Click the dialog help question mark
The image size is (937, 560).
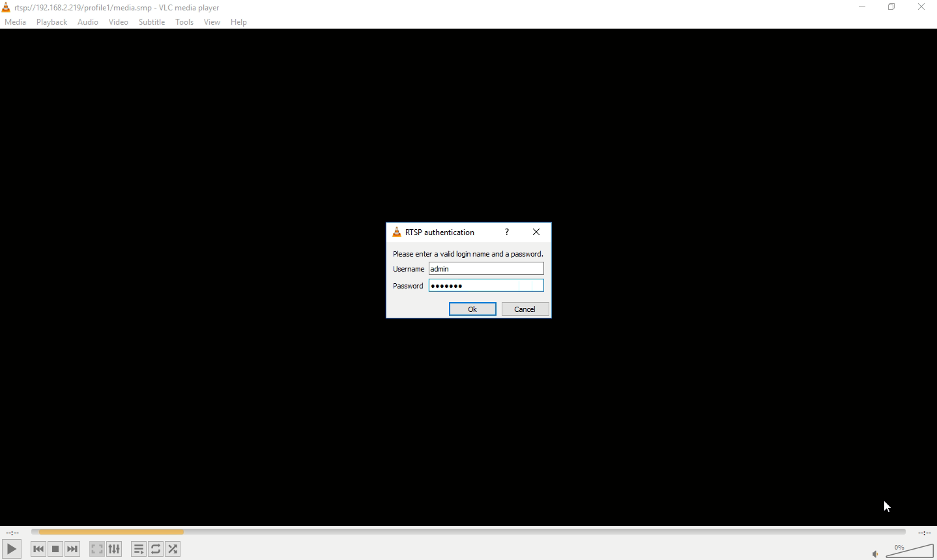tap(507, 232)
